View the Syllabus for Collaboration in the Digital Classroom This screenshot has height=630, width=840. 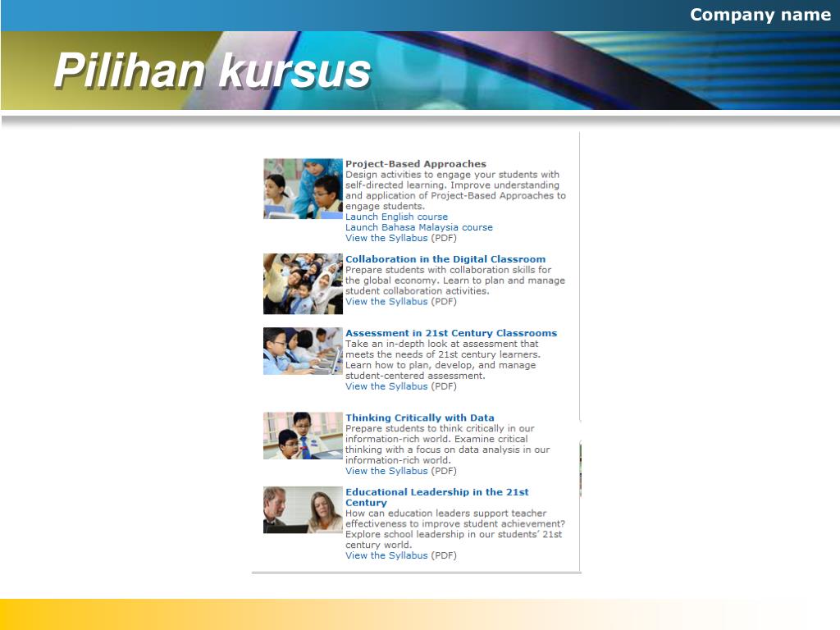pos(386,302)
